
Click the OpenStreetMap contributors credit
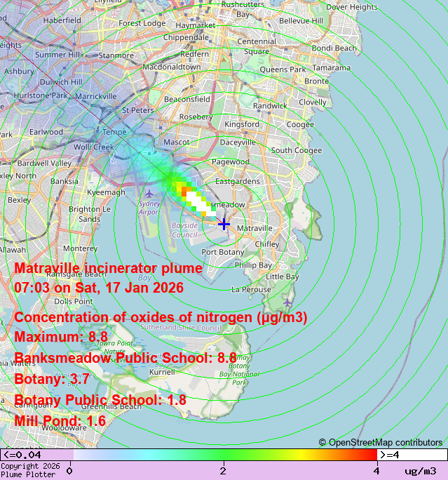[381, 442]
